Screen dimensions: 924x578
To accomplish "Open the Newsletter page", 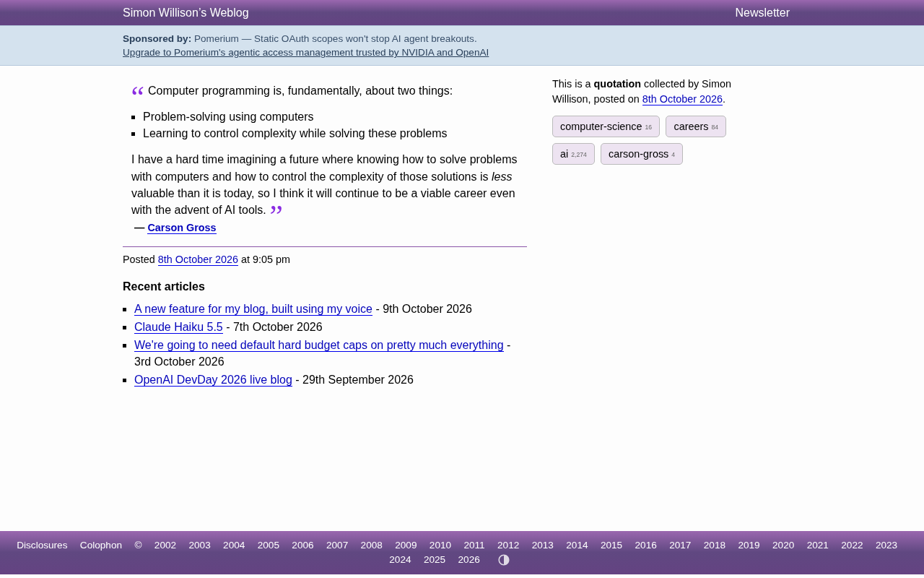I will pyautogui.click(x=762, y=13).
